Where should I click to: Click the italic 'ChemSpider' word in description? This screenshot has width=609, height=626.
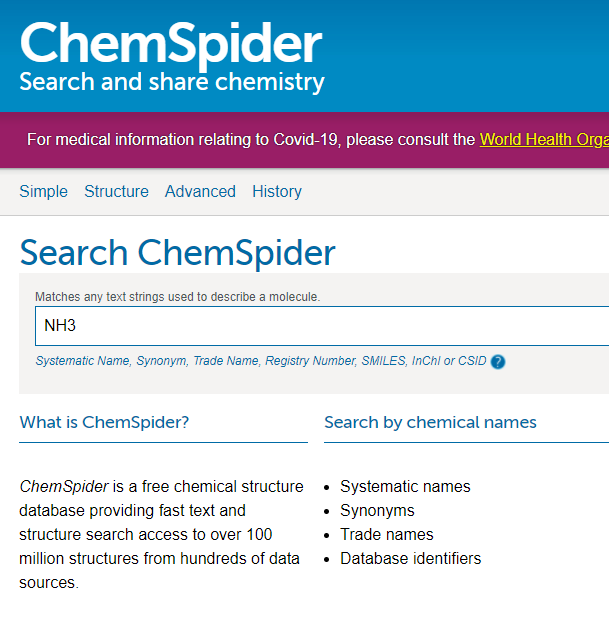point(64,487)
